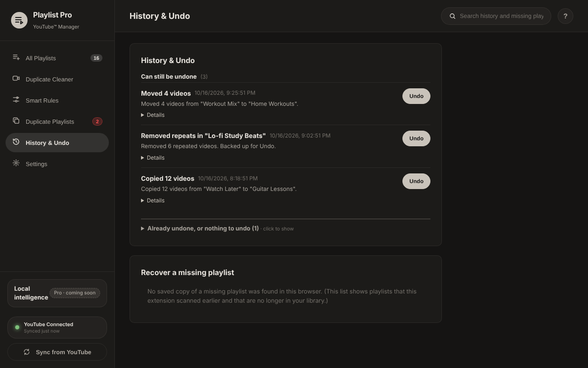588x368 pixels.
Task: Click the "YouTube™ Manager" subtitle
Action: pyautogui.click(x=56, y=27)
